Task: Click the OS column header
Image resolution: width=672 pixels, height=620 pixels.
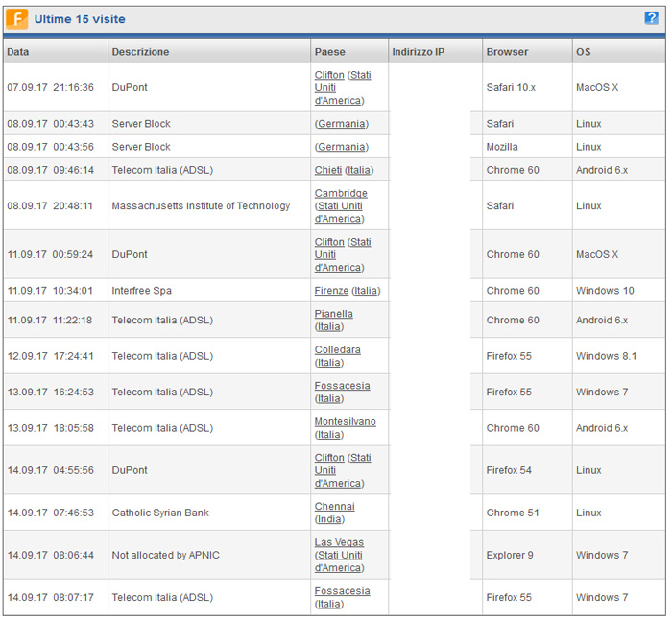Action: (x=619, y=52)
